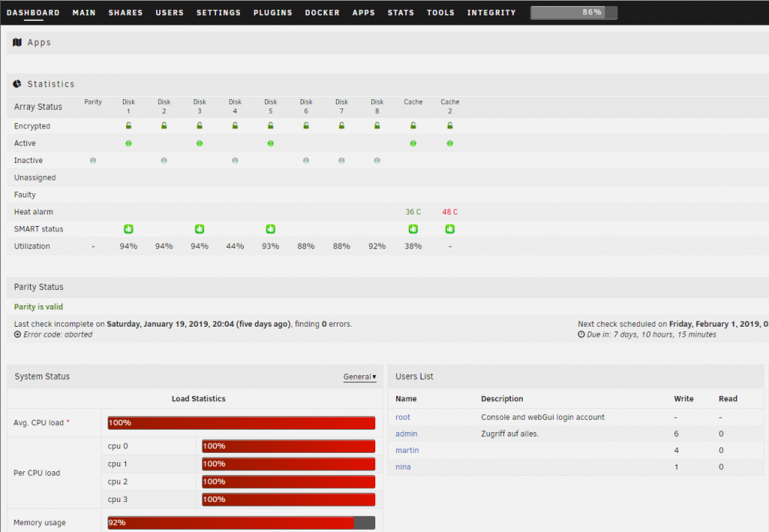
Task: Open the Plugins tab
Action: point(273,12)
